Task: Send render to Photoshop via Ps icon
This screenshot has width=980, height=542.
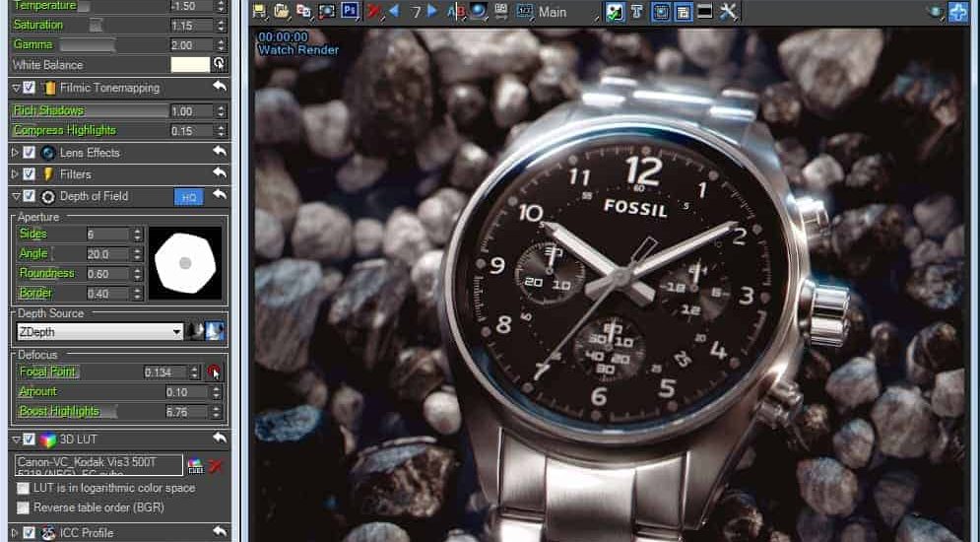Action: (350, 12)
